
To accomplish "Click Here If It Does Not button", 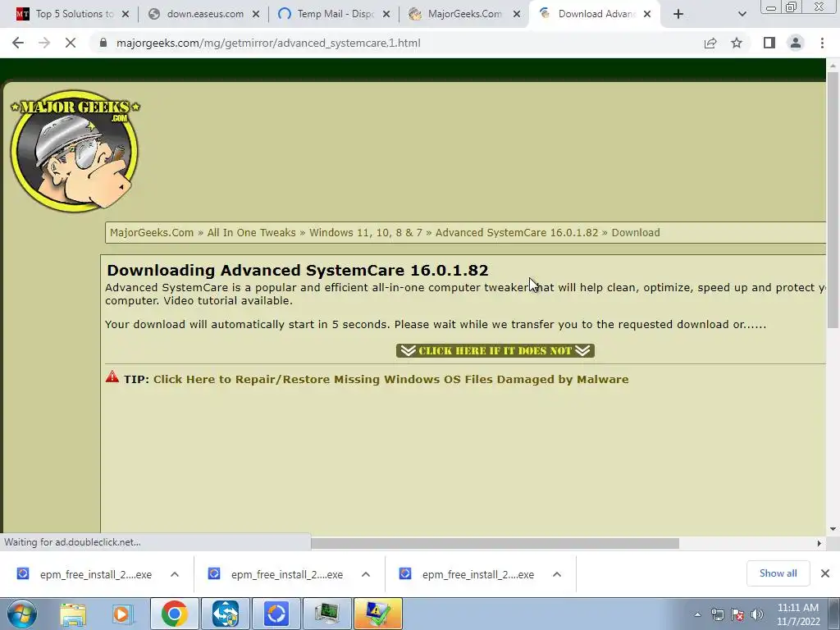I will pos(495,350).
